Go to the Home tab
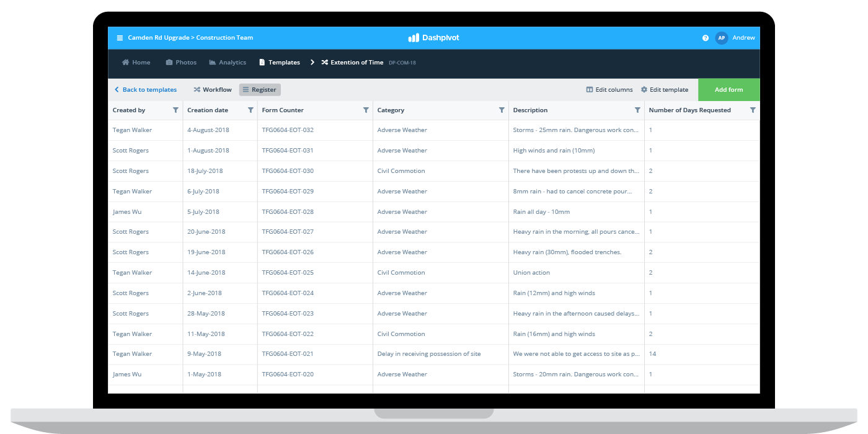 (136, 63)
